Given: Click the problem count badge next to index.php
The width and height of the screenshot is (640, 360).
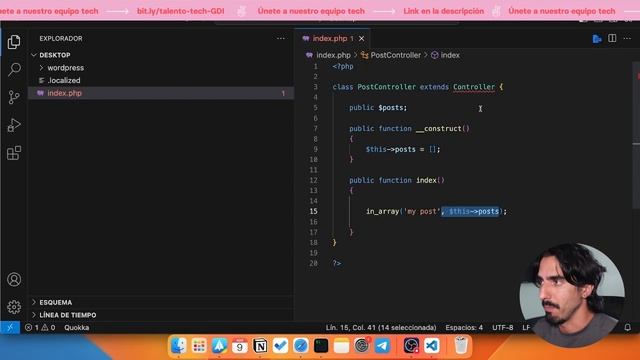Looking at the screenshot, I should point(283,93).
